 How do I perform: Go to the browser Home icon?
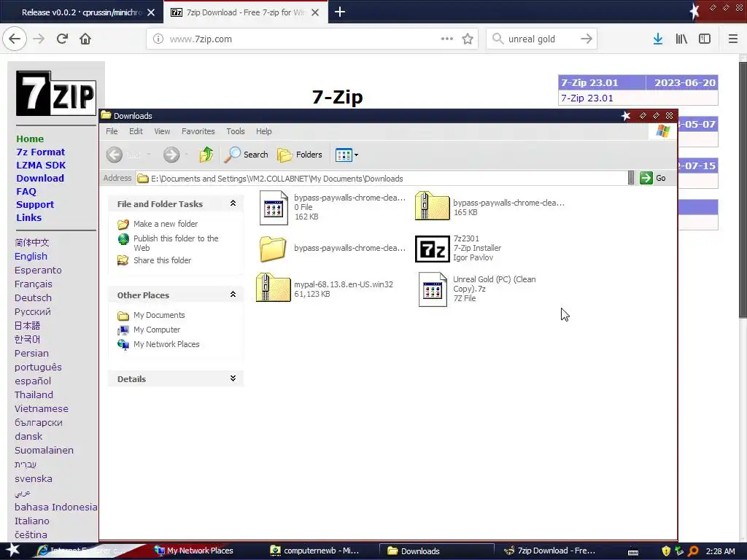(x=85, y=39)
